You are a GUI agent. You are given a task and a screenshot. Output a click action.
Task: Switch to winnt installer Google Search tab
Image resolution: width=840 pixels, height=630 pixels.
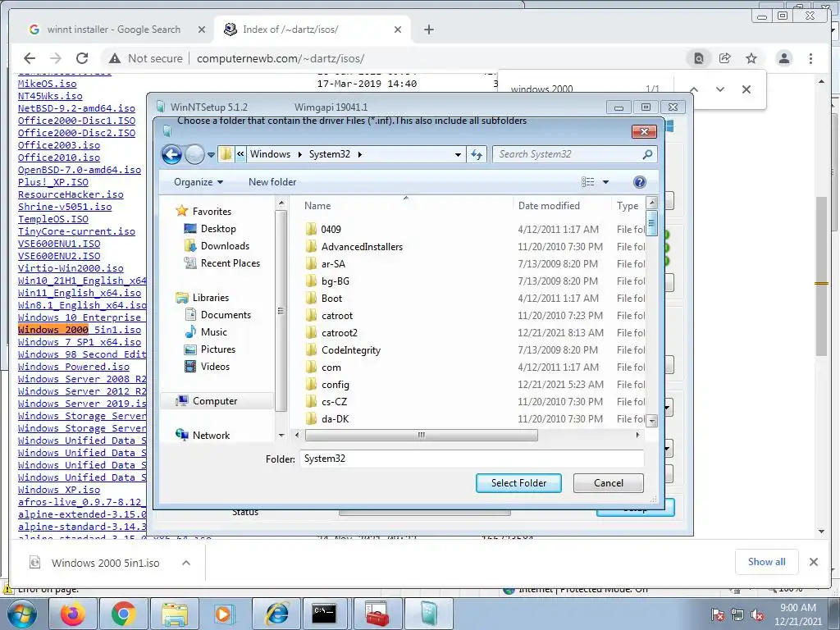[x=113, y=30]
